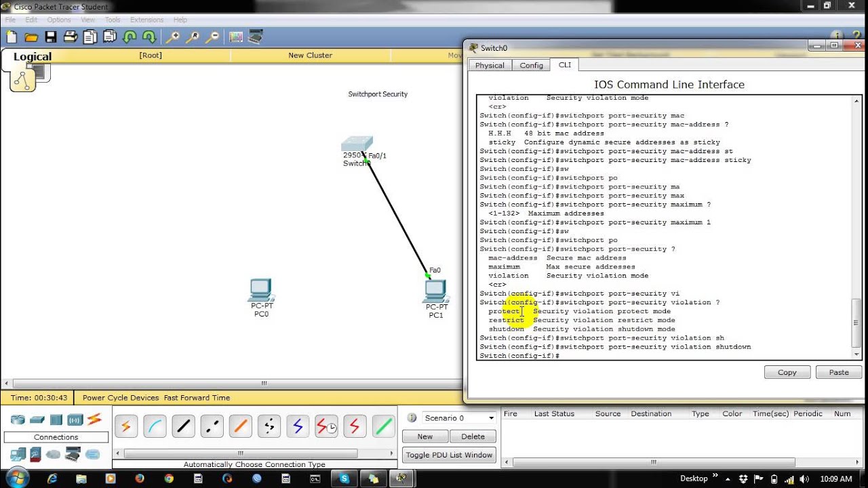Switch to the CLI tab in Switch0
This screenshot has width=868, height=488.
[564, 64]
